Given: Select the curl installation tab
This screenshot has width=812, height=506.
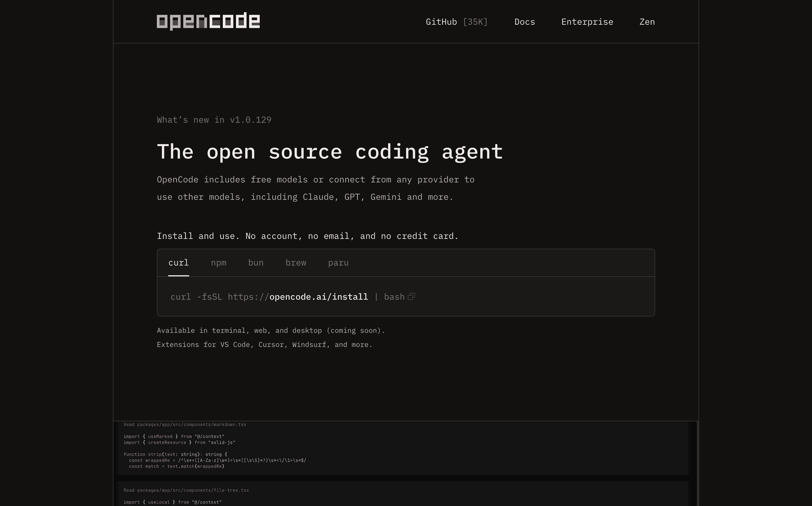Looking at the screenshot, I should point(178,263).
